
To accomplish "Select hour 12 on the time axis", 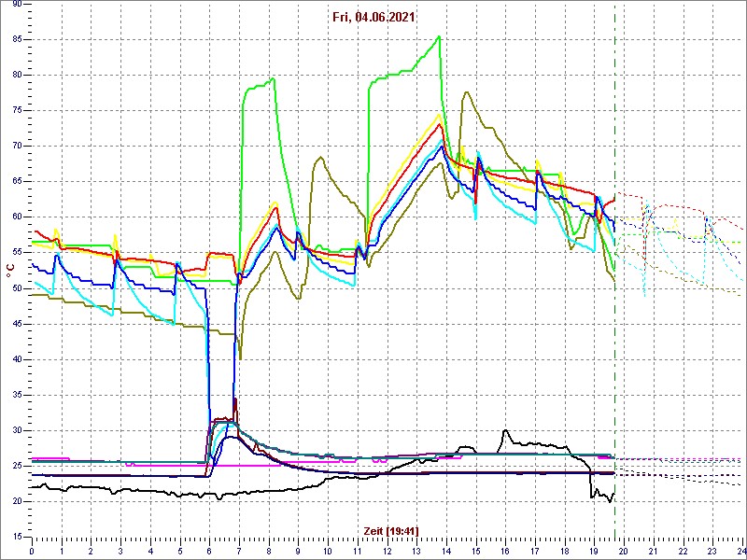I will pyautogui.click(x=388, y=551).
